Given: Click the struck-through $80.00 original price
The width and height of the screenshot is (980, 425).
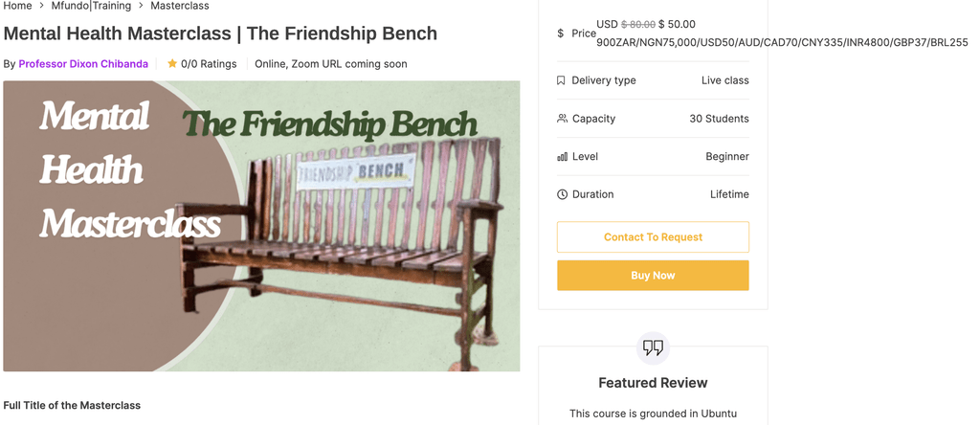Looking at the screenshot, I should tap(638, 24).
